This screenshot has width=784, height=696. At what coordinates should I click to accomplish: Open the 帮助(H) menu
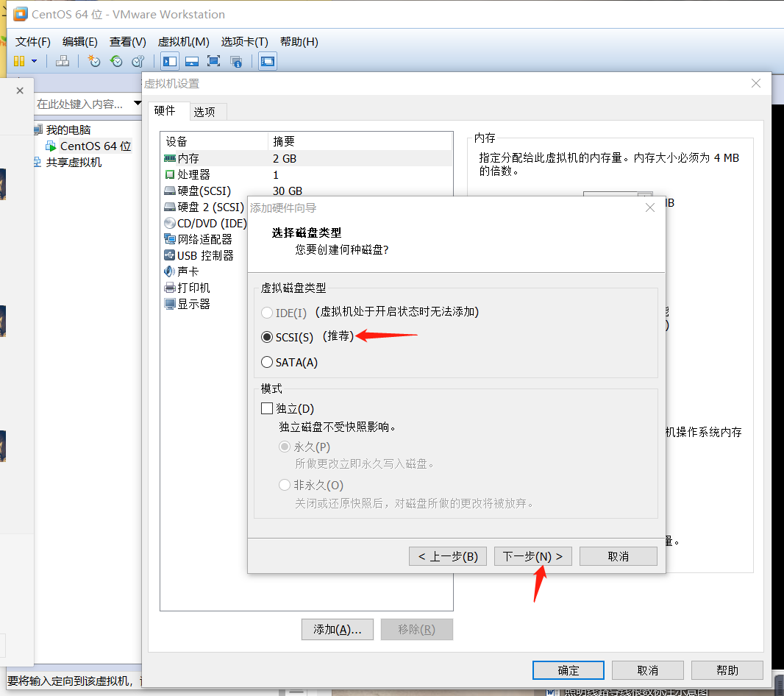[299, 41]
